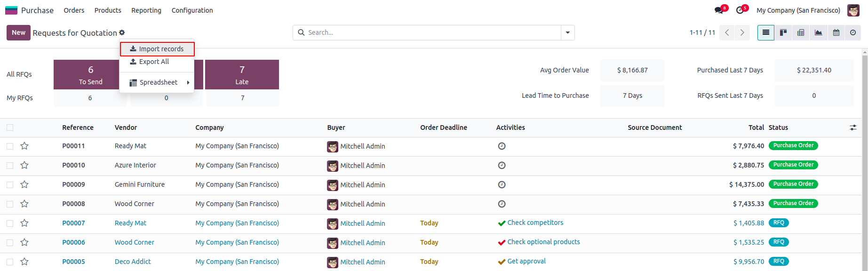The image size is (868, 271).
Task: Open the discuss messages icon
Action: (x=719, y=10)
